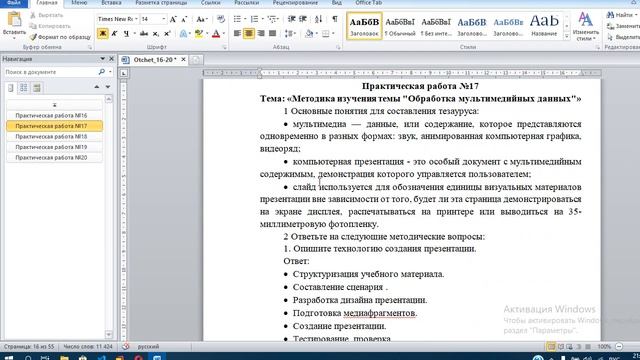
Task: Go to next heading with down arrow
Action: tap(108, 87)
